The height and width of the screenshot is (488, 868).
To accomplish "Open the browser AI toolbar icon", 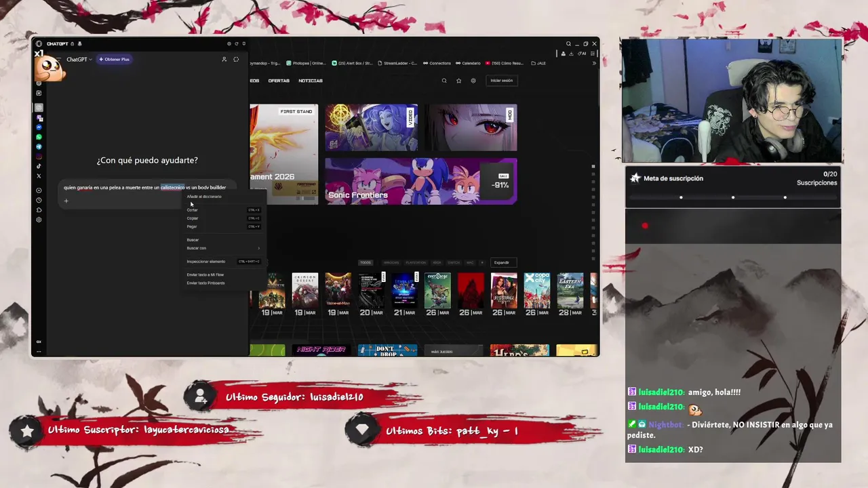I will pos(582,54).
